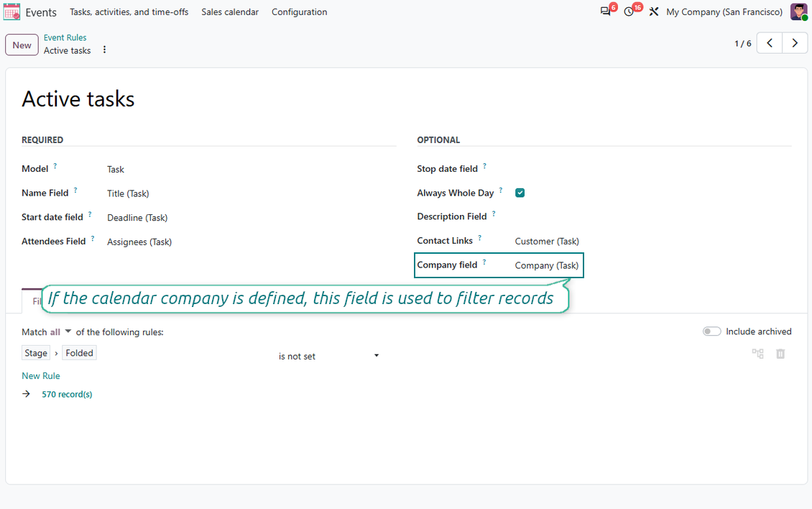Viewport: 812px width, 509px height.
Task: Open the Events app icon
Action: tap(11, 12)
